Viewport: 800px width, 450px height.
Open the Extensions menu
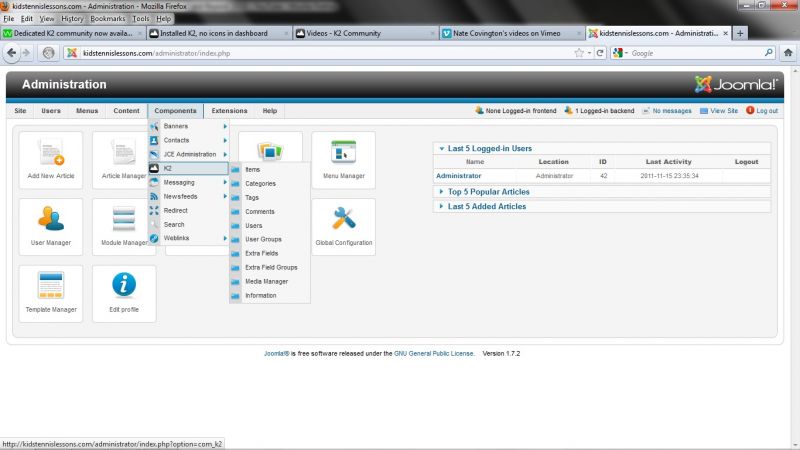(230, 111)
